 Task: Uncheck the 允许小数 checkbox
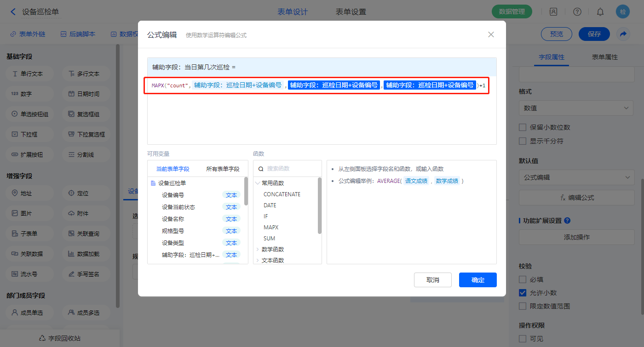[x=523, y=293]
